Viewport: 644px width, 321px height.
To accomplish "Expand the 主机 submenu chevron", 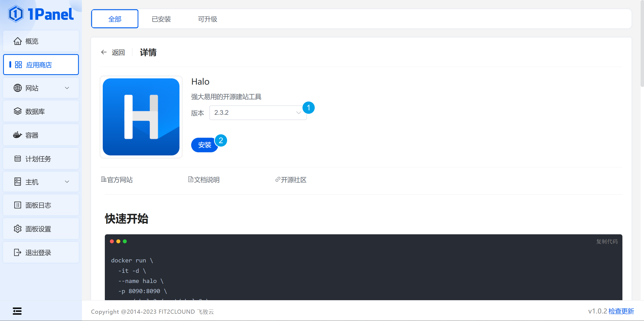I will tap(67, 182).
